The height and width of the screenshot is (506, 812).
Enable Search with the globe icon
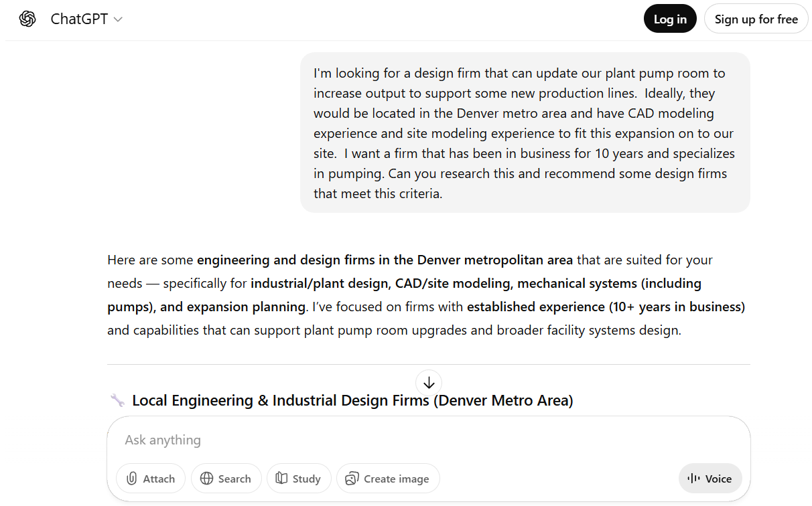[x=226, y=479]
